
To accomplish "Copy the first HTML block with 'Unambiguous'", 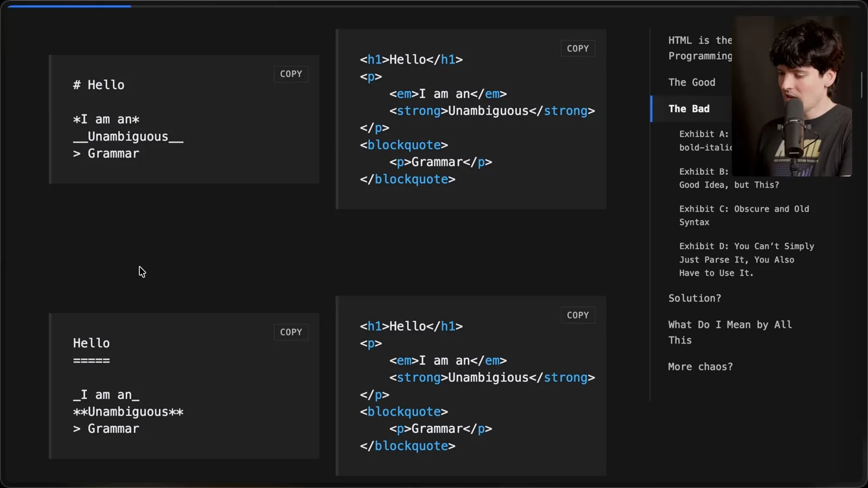I will pos(578,48).
